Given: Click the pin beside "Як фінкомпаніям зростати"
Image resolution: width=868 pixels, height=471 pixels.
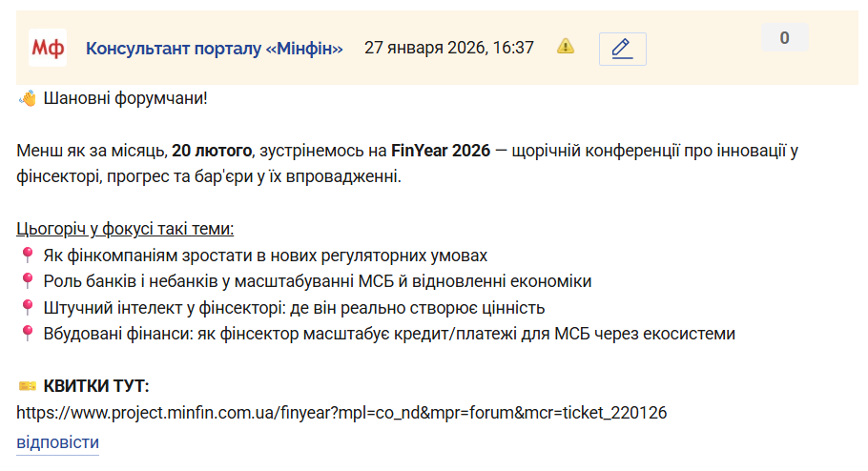Looking at the screenshot, I should coord(27,256).
